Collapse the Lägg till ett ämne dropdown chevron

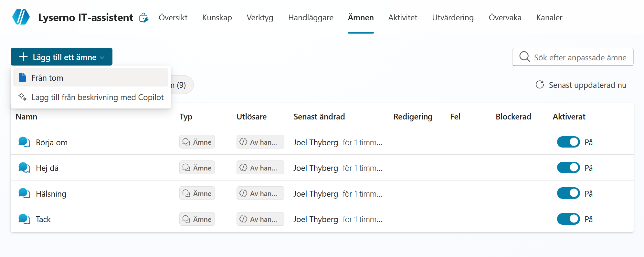(x=102, y=57)
